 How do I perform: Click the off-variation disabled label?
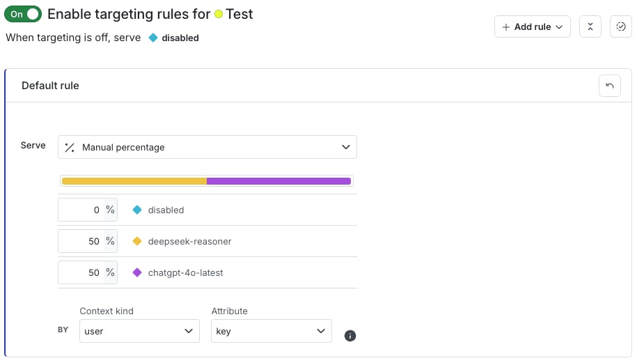click(x=180, y=38)
